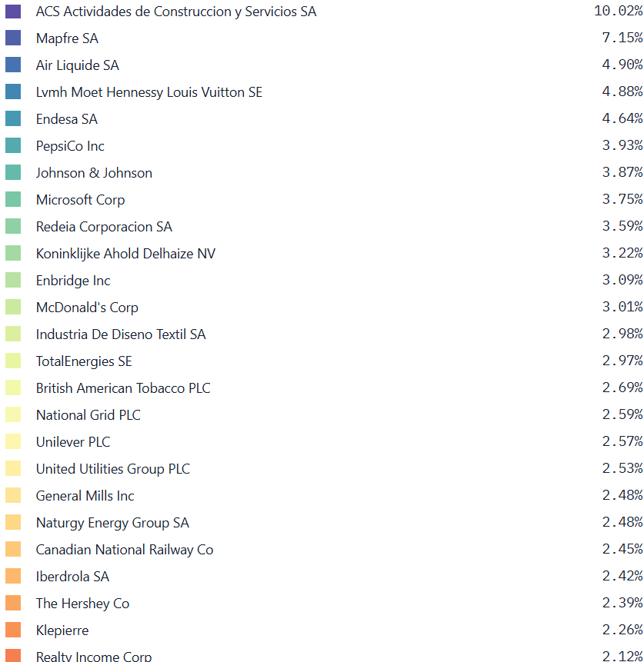The width and height of the screenshot is (644, 662).
Task: Click the Mapfre SA color swatch
Action: point(13,38)
